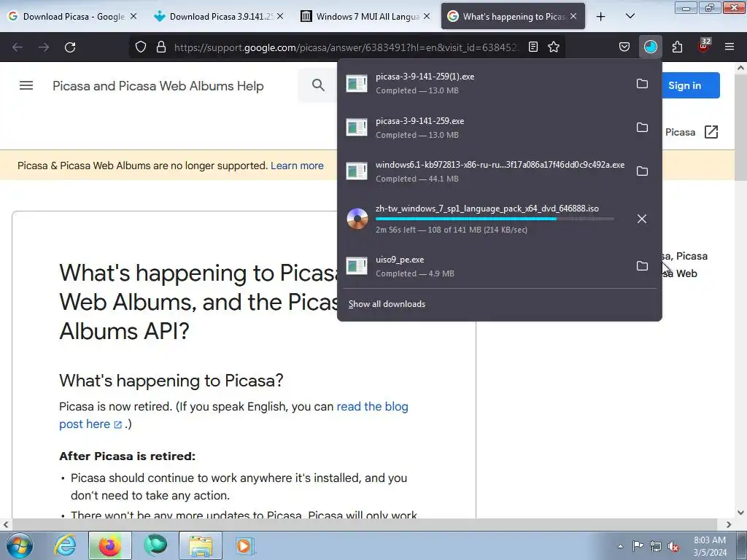Click the muted volume tray icon
The image size is (747, 560).
(x=673, y=547)
